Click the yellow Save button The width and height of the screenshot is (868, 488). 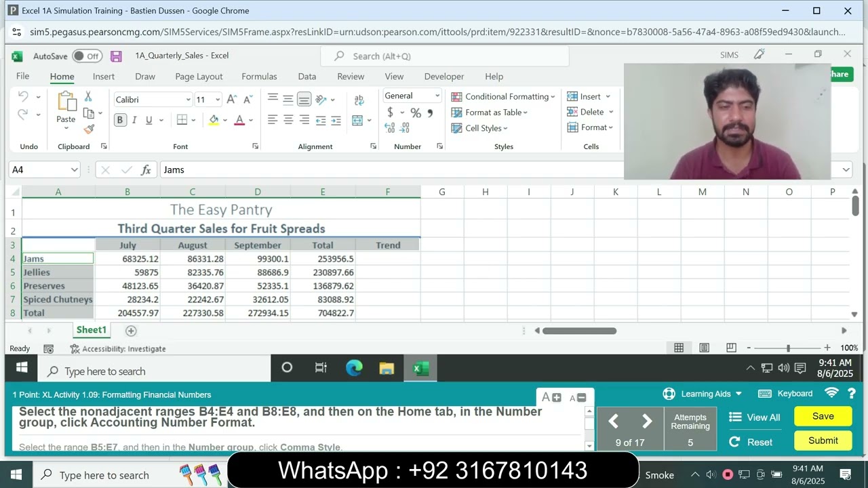tap(823, 416)
